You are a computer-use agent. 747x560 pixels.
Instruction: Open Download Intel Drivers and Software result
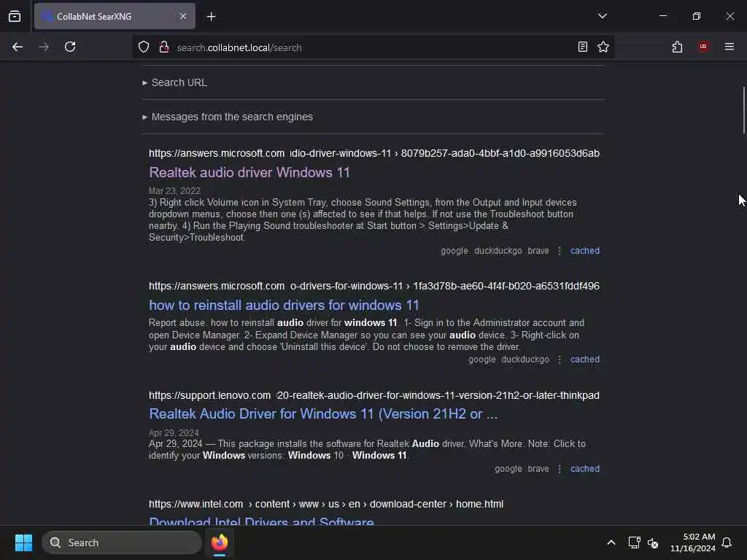click(x=261, y=521)
